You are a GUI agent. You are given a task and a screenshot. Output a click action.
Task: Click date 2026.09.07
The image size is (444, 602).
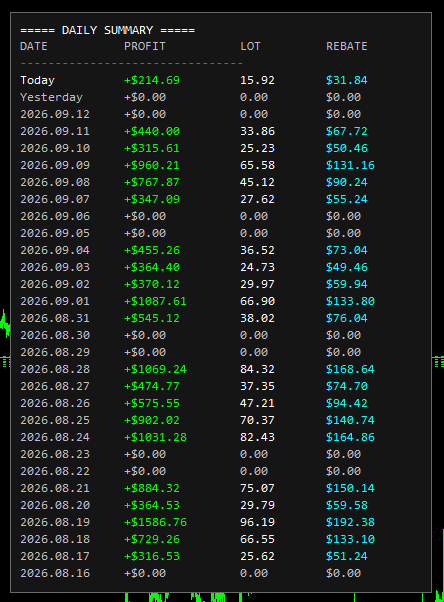(55, 199)
